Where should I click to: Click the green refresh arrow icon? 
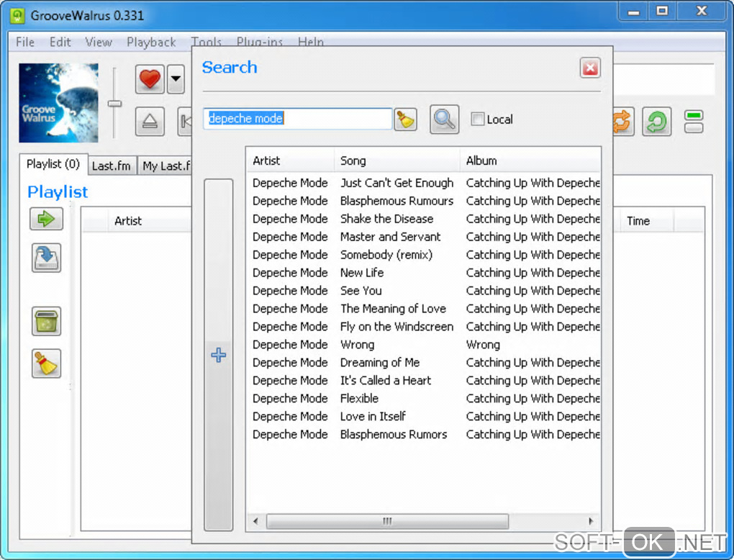coord(657,121)
